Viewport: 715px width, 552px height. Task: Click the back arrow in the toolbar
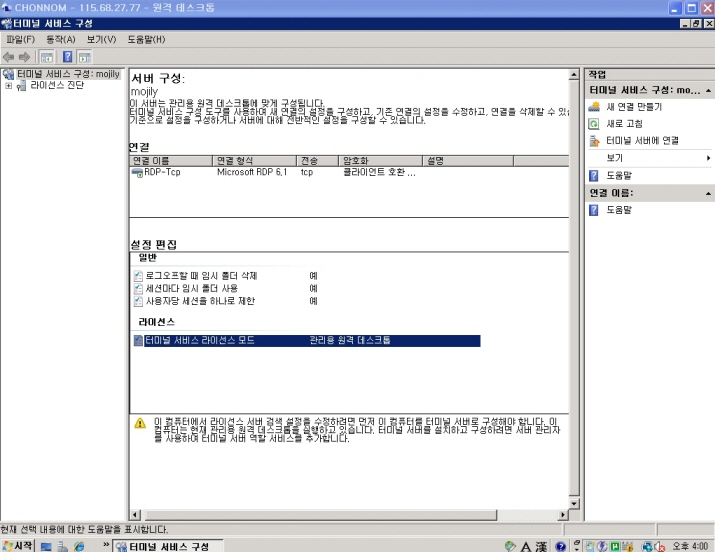[9, 56]
